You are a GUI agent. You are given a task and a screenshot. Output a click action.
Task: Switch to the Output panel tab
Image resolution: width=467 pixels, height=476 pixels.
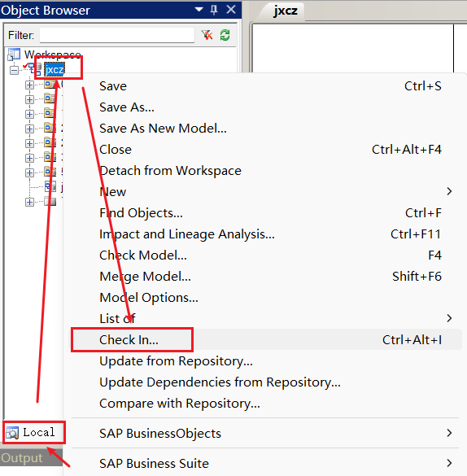pos(22,458)
